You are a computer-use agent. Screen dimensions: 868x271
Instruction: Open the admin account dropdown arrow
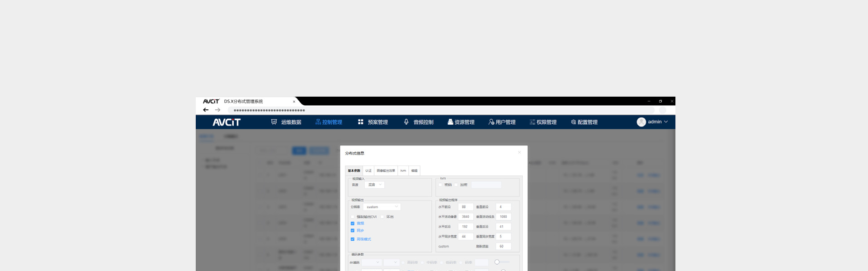click(x=666, y=122)
